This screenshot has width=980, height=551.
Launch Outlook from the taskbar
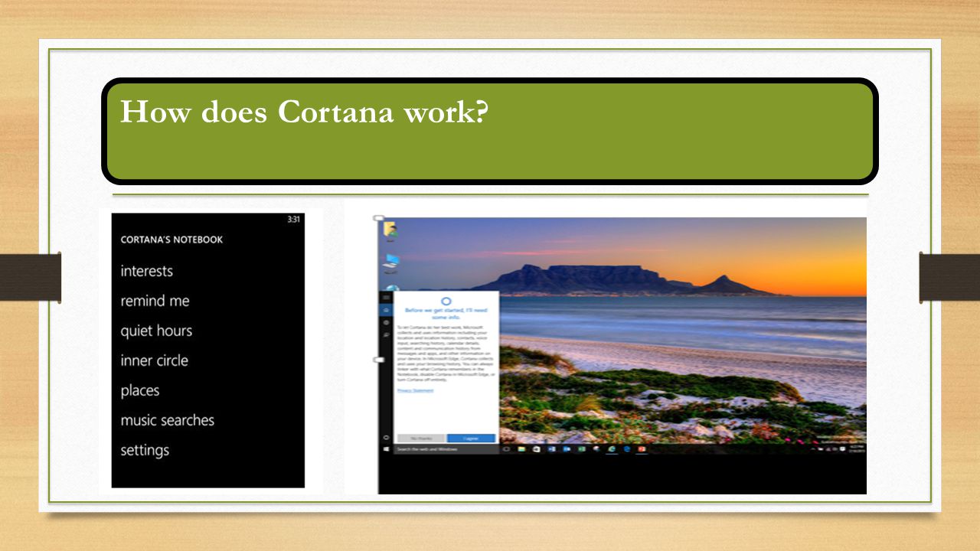(x=567, y=449)
